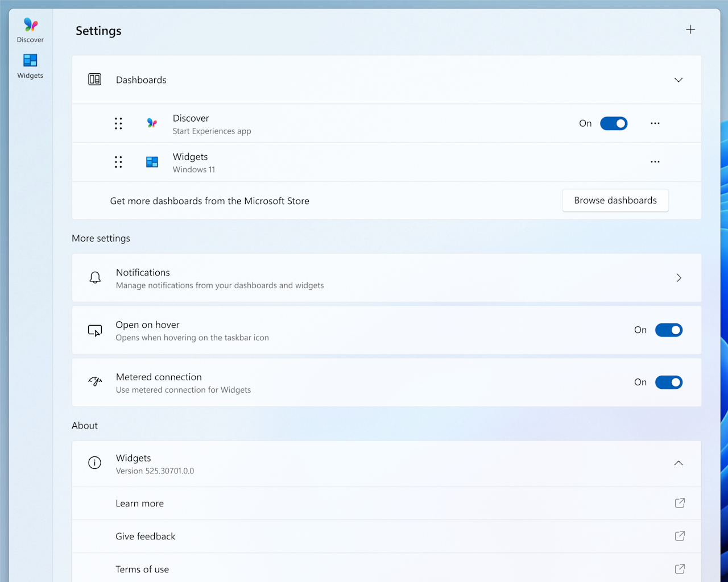
Task: Open the Terms of use link
Action: coord(142,569)
